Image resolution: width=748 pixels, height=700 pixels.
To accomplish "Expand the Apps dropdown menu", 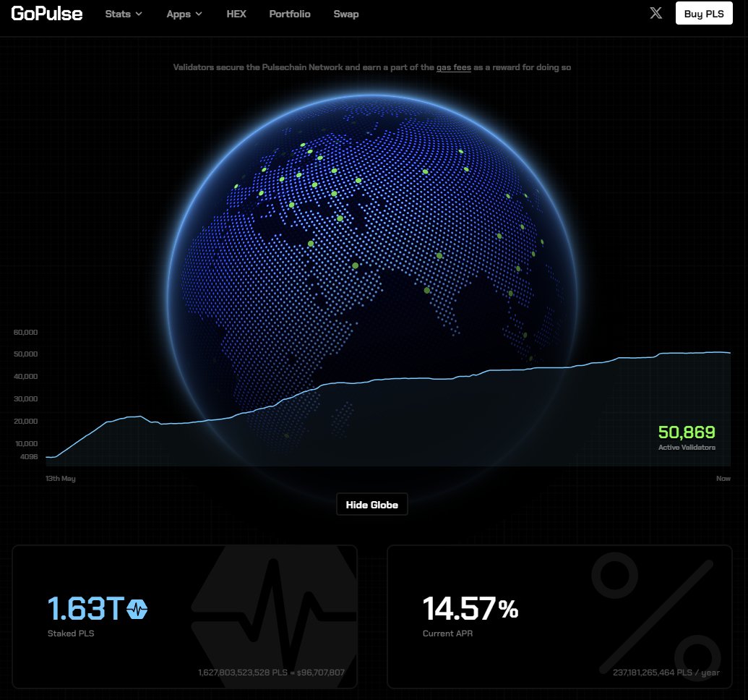I will tap(184, 14).
